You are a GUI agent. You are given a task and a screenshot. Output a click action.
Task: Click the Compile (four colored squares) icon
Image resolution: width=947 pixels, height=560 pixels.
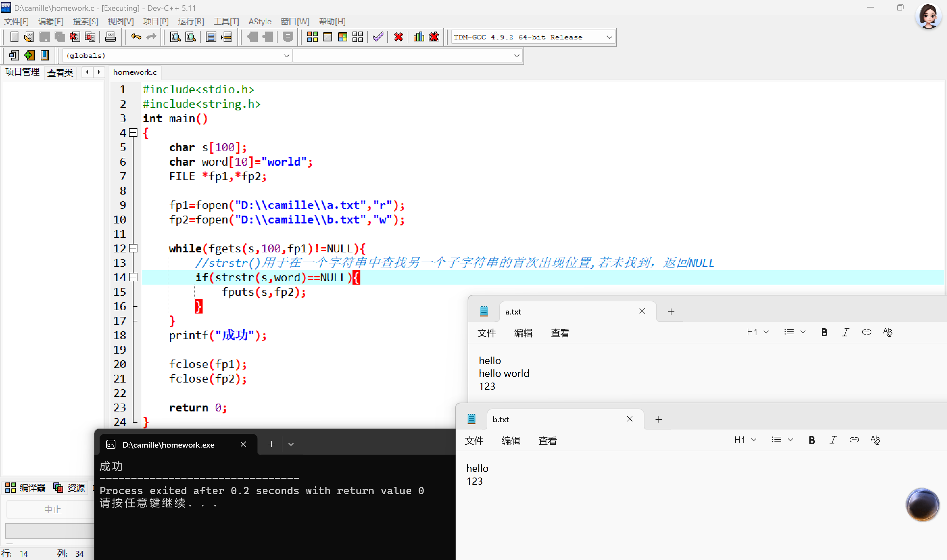(x=312, y=37)
